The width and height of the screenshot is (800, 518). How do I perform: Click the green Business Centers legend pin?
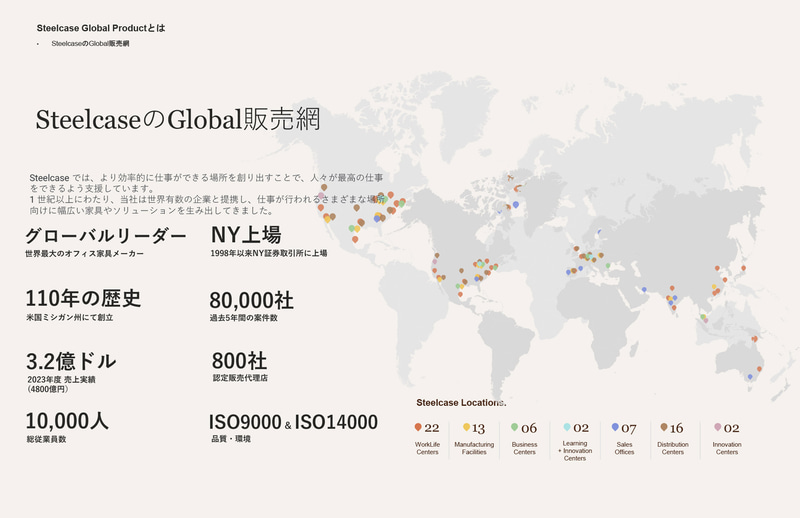point(514,427)
